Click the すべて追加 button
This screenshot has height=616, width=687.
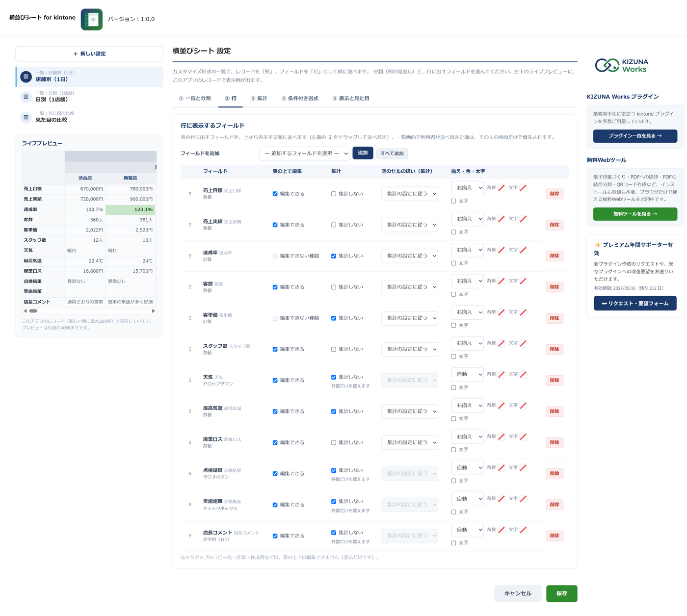point(392,154)
